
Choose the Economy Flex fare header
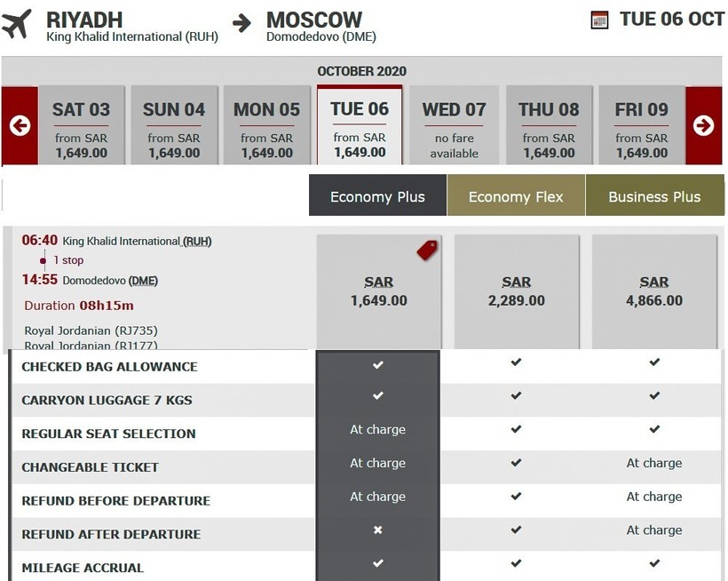click(516, 196)
